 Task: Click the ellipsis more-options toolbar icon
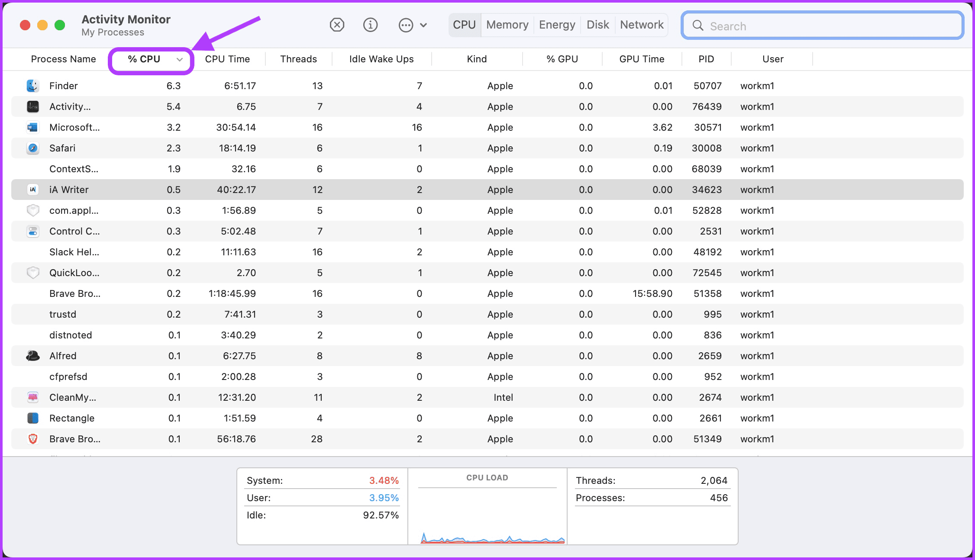[406, 25]
